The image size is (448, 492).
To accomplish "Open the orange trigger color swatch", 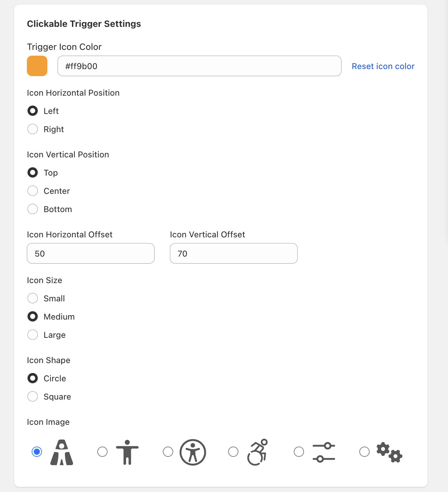I will [37, 66].
